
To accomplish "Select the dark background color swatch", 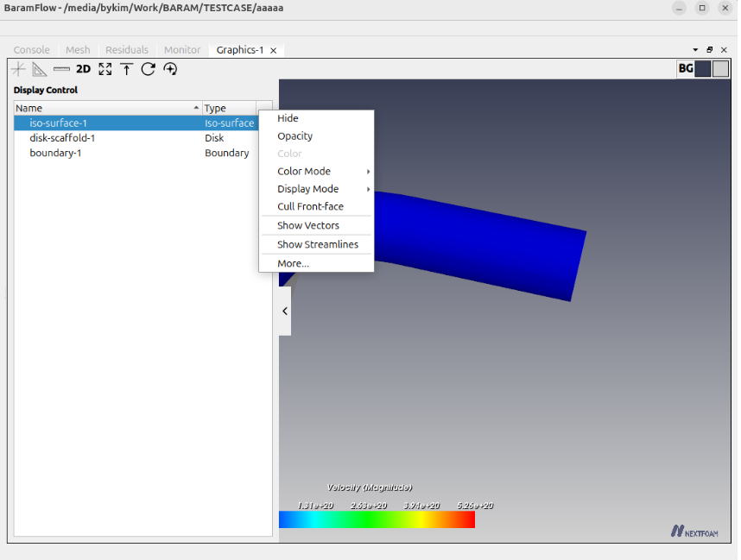I will click(703, 69).
